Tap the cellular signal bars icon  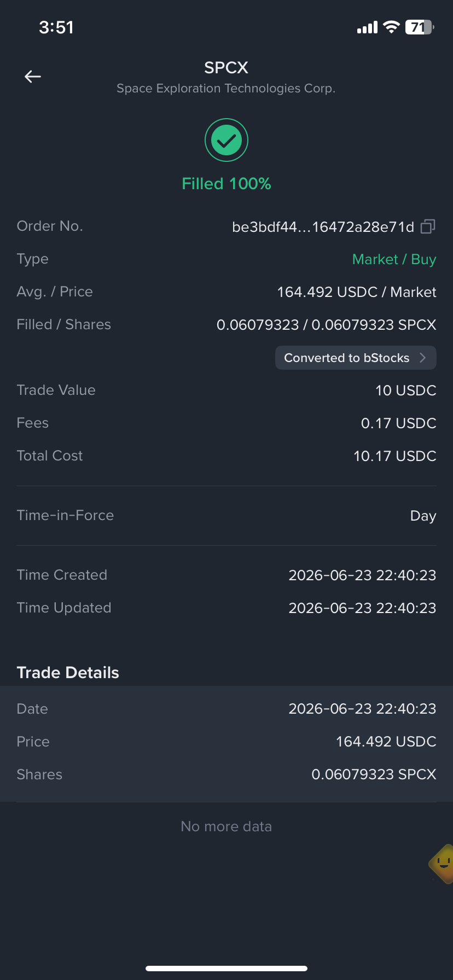pos(367,27)
